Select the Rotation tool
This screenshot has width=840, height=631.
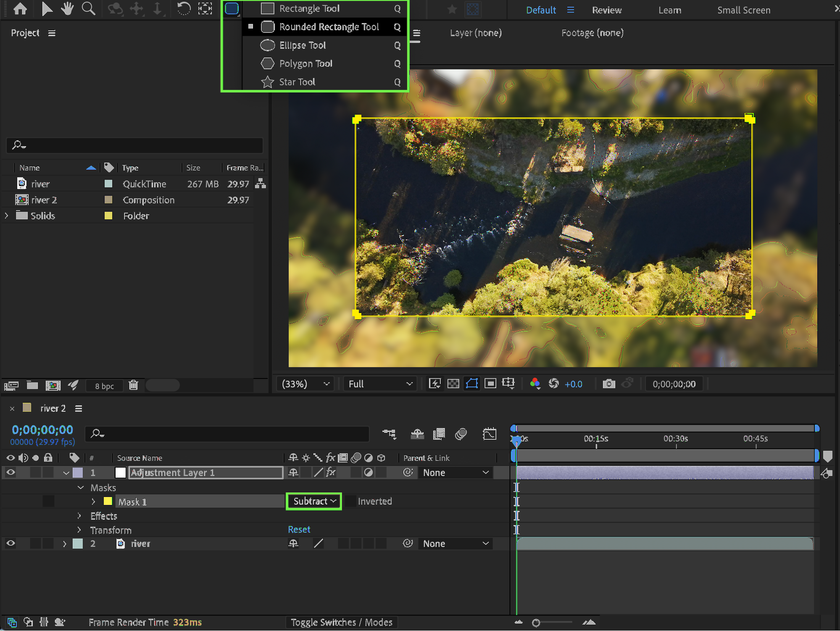[184, 8]
